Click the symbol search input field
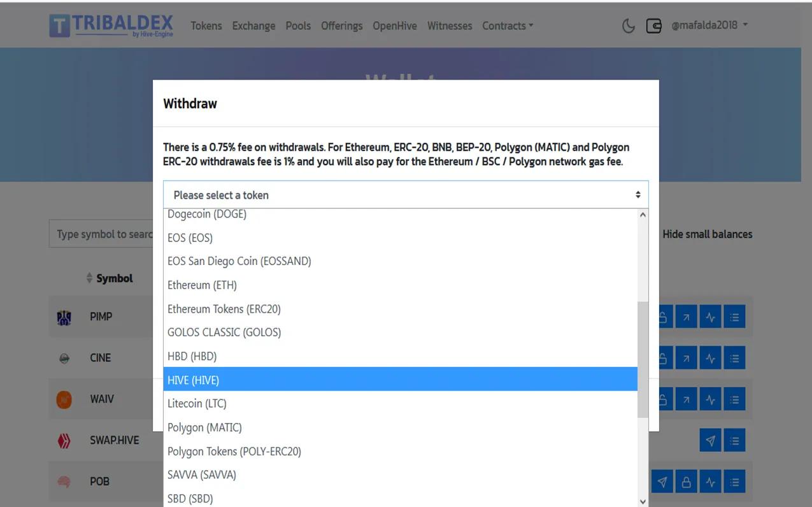This screenshot has width=812, height=507. tap(102, 234)
